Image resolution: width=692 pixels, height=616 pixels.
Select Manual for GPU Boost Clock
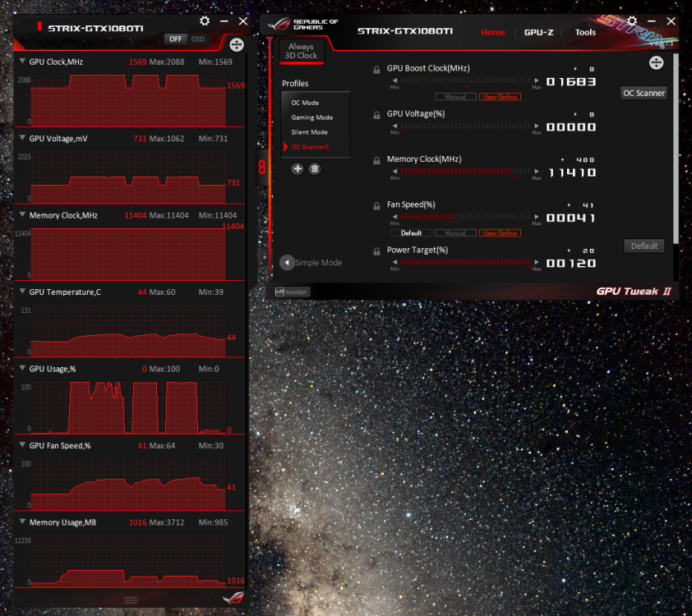[455, 97]
